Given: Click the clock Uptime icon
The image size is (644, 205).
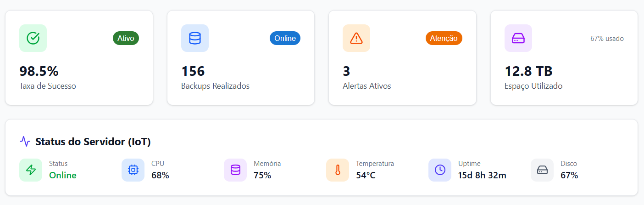Looking at the screenshot, I should click(440, 170).
